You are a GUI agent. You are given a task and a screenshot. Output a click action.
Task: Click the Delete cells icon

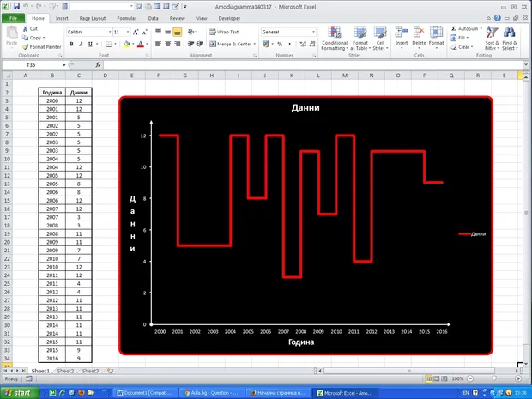tap(419, 33)
